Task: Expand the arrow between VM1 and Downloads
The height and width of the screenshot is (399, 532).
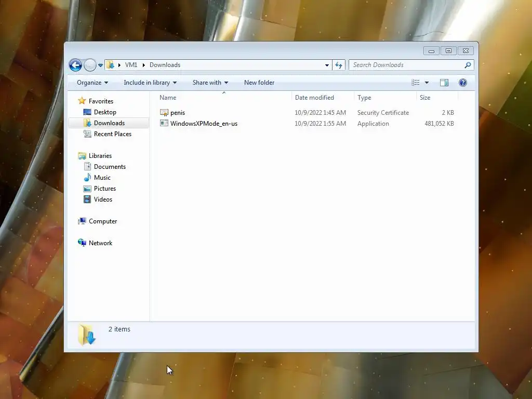Action: [x=143, y=65]
